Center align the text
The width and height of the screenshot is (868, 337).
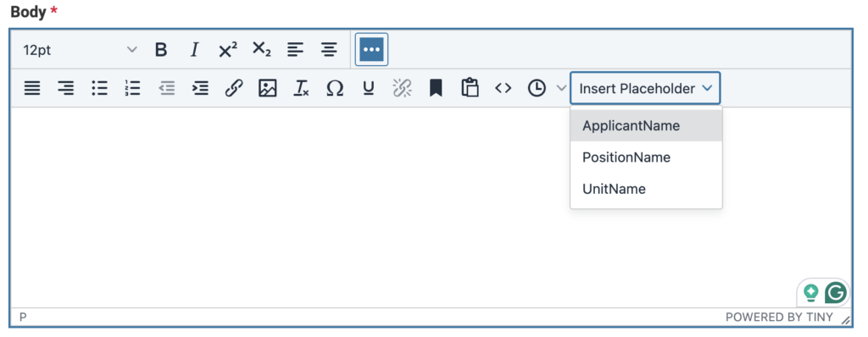click(330, 50)
